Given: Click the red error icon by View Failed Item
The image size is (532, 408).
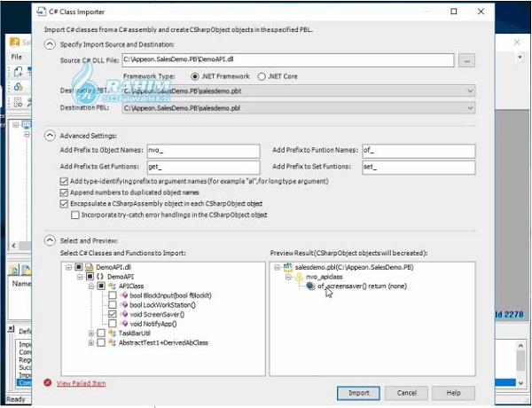Looking at the screenshot, I should [48, 383].
